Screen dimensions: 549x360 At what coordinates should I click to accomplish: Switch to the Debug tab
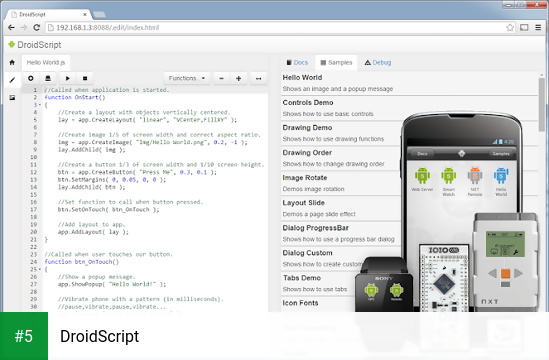click(378, 63)
